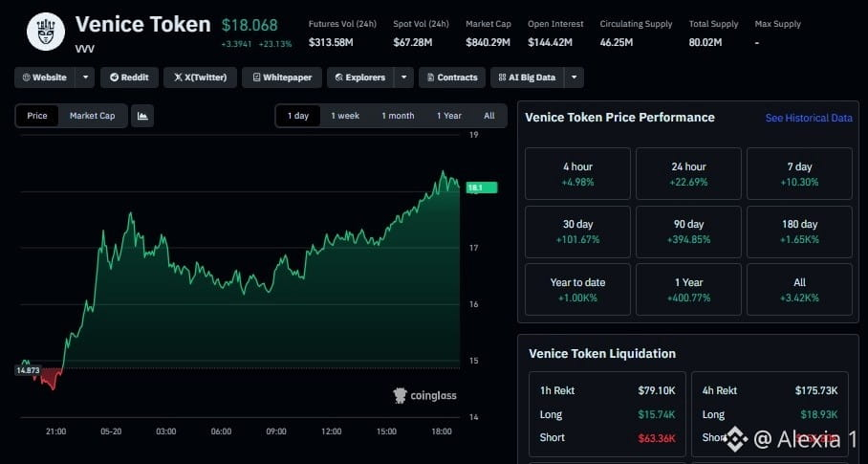Viewport: 868px width, 464px height.
Task: Click the 4h Long $18.93K value
Action: [x=818, y=414]
